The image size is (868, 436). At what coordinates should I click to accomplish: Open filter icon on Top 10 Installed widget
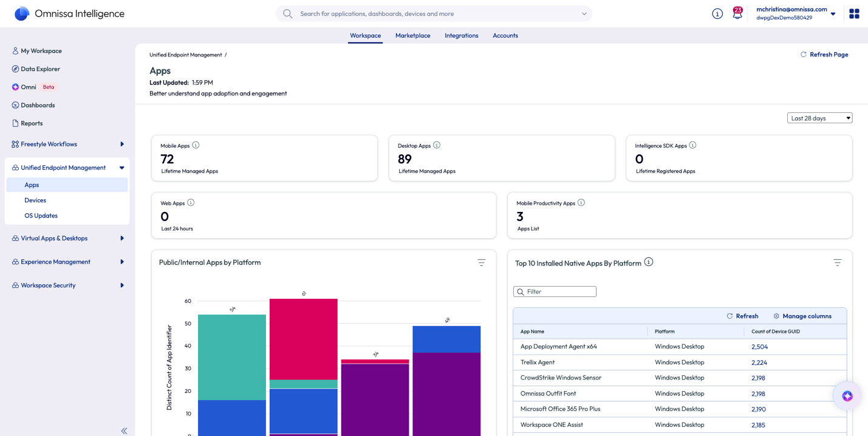point(837,263)
